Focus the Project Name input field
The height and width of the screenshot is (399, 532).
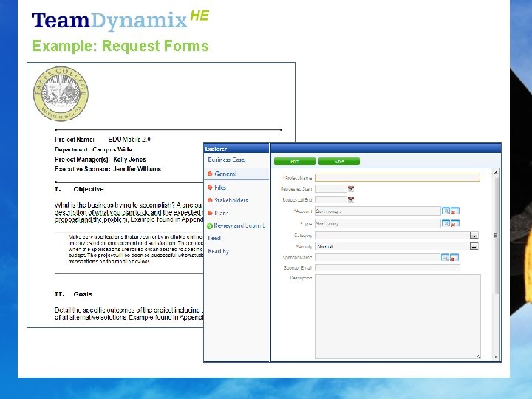(398, 178)
